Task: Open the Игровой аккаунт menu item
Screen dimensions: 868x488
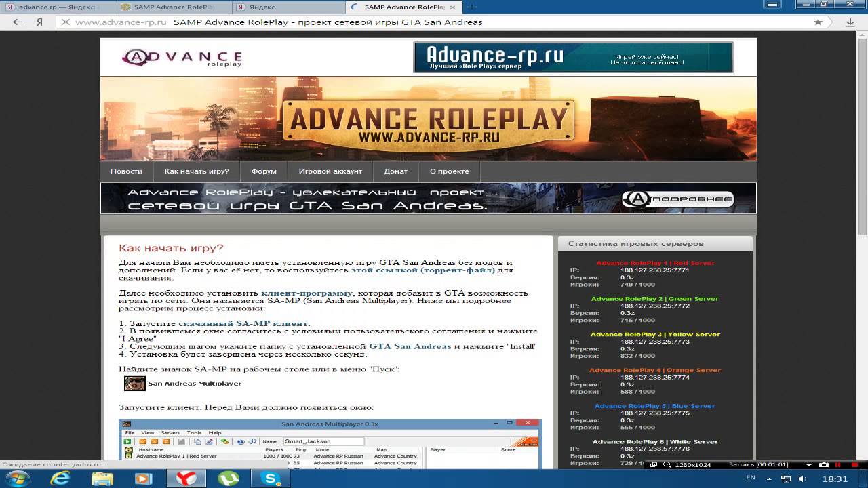Action: click(330, 171)
